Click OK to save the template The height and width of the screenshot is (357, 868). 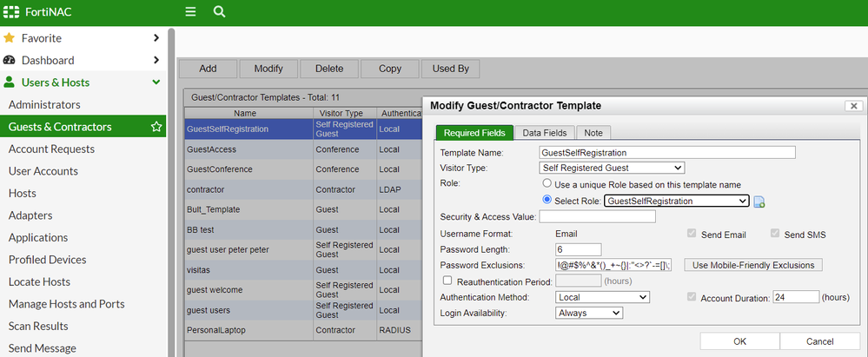tap(739, 341)
